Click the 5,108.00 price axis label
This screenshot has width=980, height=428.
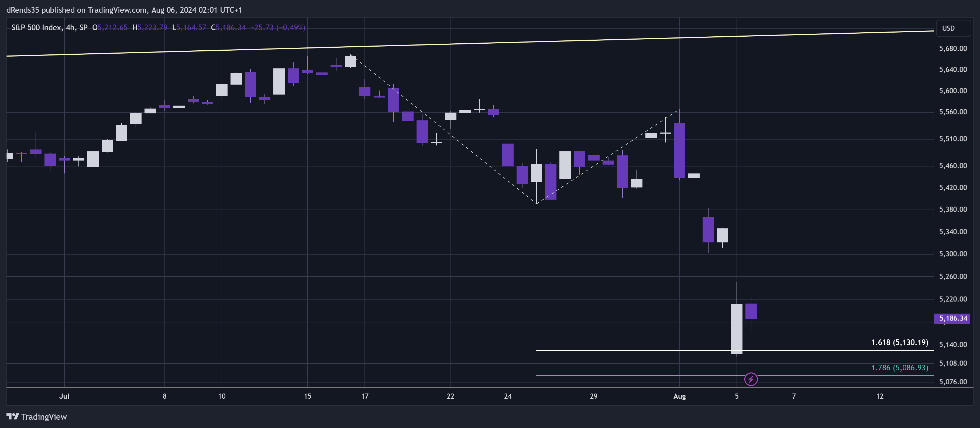click(x=953, y=363)
